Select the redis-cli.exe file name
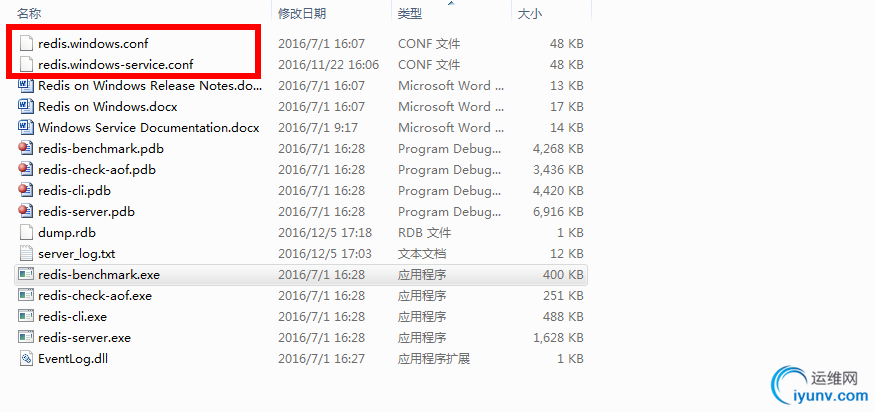 pyautogui.click(x=72, y=317)
